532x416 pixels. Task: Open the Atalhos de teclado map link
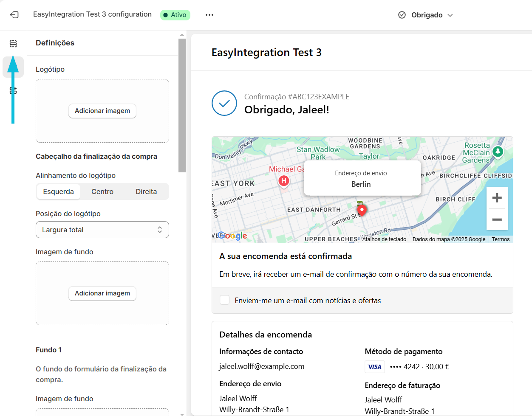point(385,239)
